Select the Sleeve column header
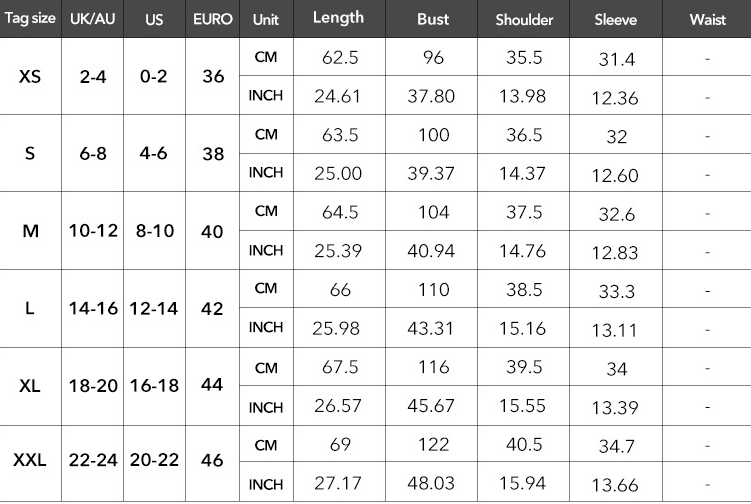Viewport: 751px width, 504px height. (615, 19)
